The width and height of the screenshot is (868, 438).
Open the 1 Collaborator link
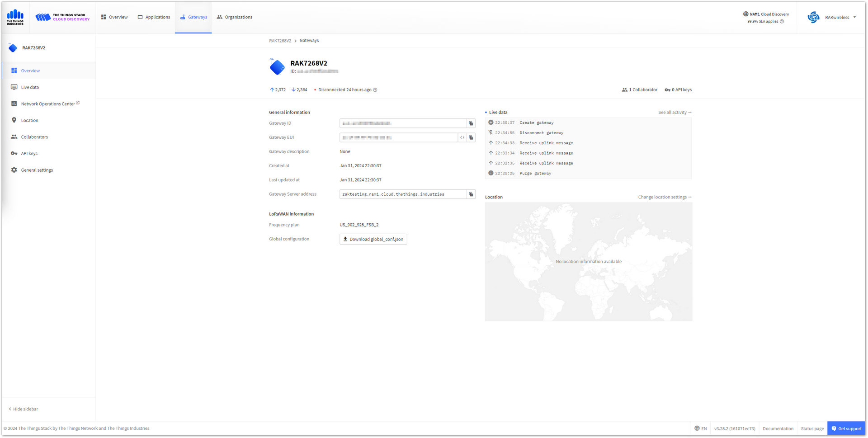[x=640, y=90]
